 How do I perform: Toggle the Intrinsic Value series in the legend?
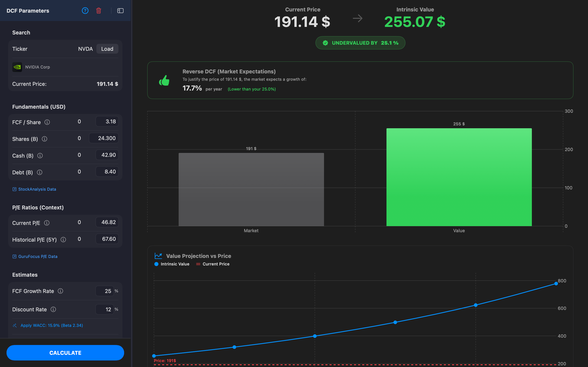click(172, 264)
